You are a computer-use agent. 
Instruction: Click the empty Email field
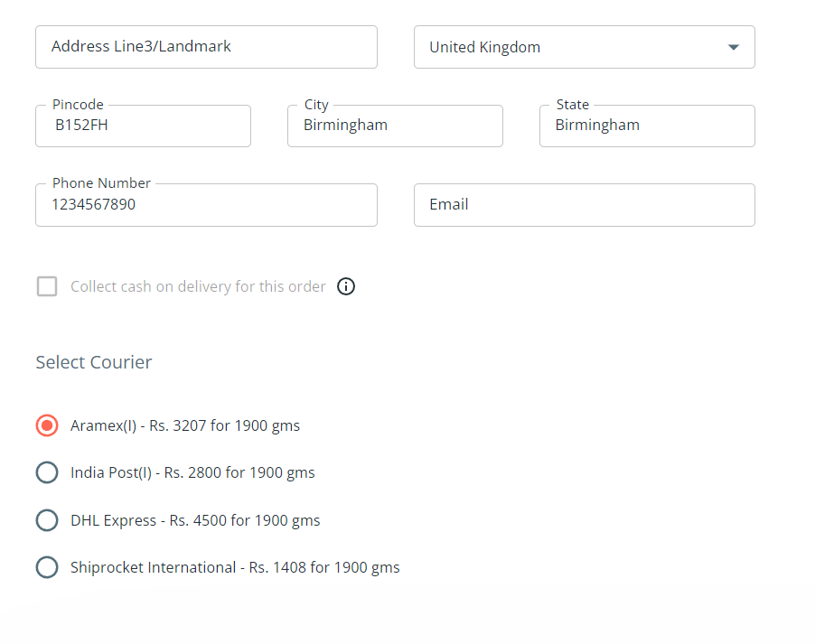tap(585, 205)
